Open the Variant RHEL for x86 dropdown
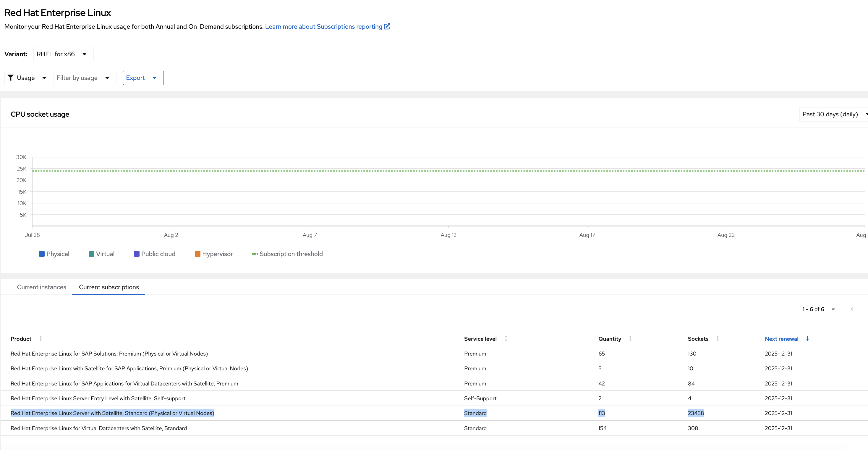The height and width of the screenshot is (450, 868). pos(63,54)
